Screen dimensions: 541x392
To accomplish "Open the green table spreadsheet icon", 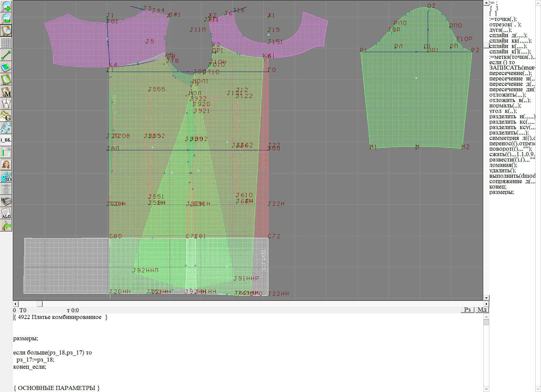I will 6,152.
